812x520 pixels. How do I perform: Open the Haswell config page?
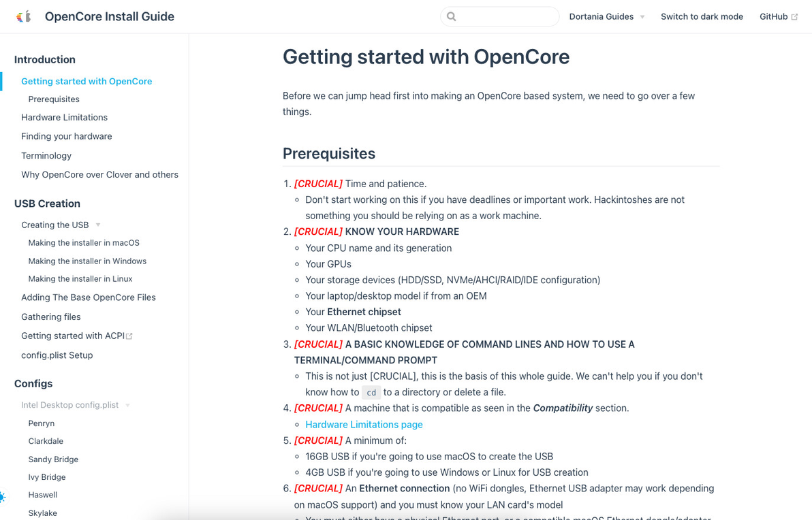[x=43, y=495]
